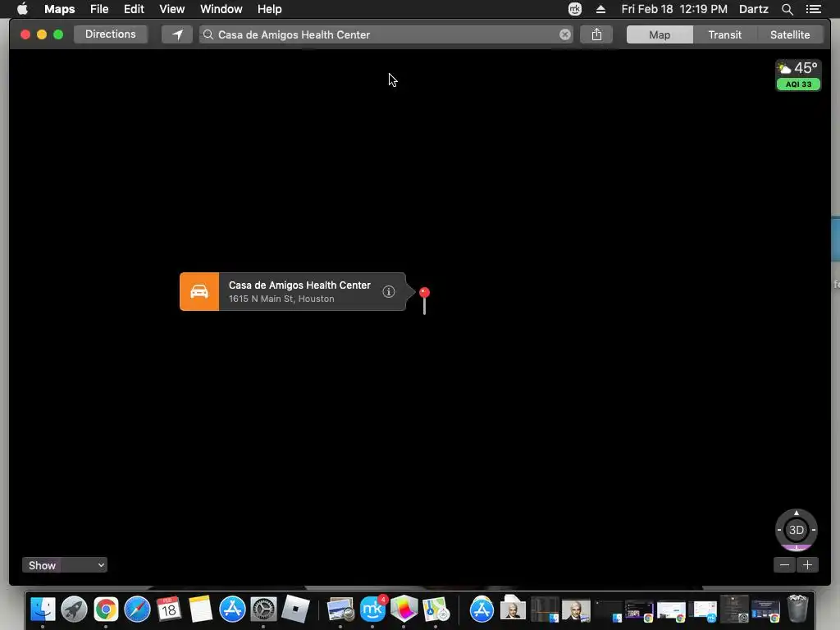The width and height of the screenshot is (840, 630).
Task: Click the Directions button
Action: pyautogui.click(x=111, y=34)
